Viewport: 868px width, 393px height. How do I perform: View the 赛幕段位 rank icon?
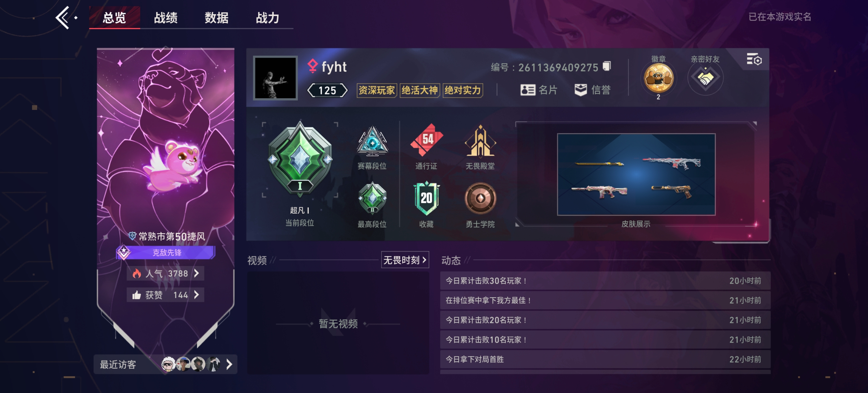(372, 141)
